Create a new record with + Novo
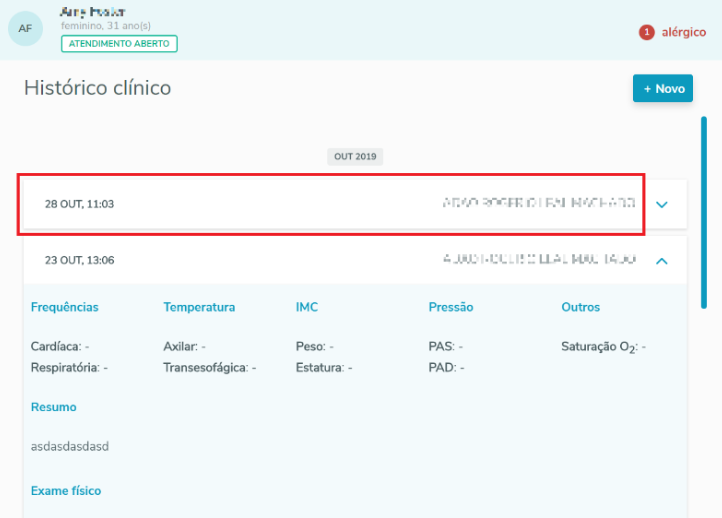The width and height of the screenshot is (722, 518). pos(663,88)
